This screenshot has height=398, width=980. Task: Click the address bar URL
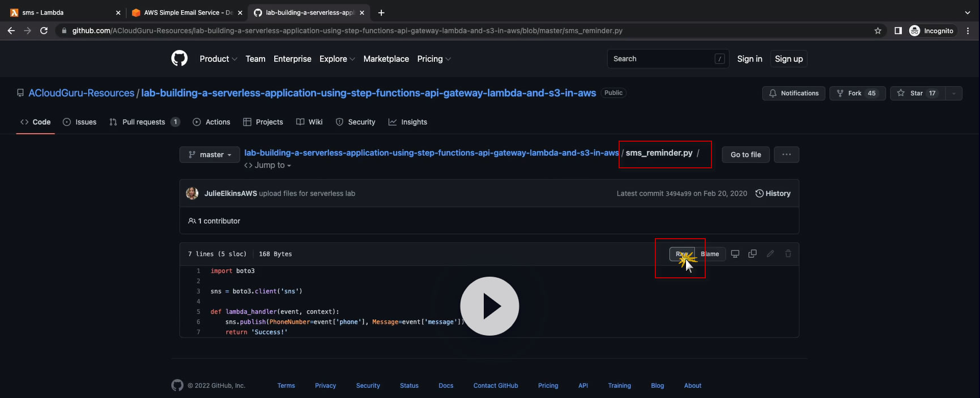click(347, 31)
